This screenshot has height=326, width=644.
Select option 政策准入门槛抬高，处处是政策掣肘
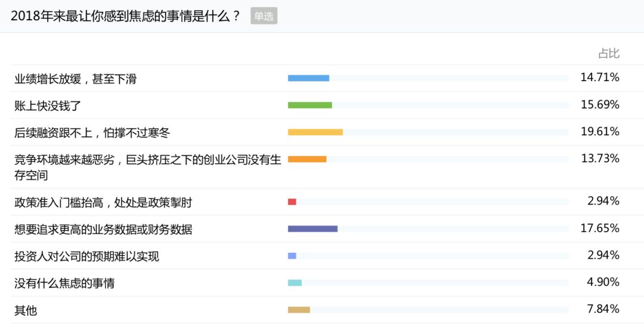[103, 203]
